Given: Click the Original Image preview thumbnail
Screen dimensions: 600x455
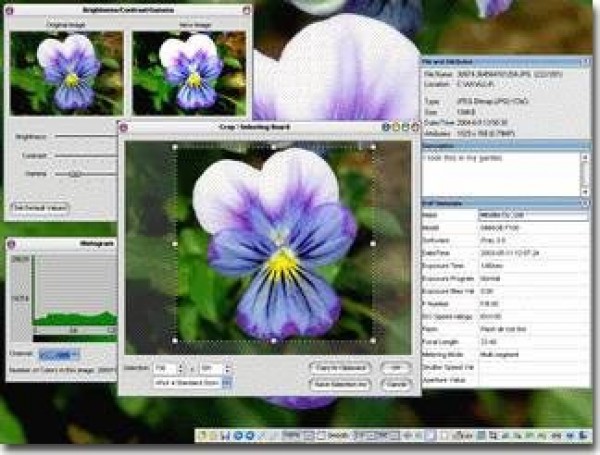Looking at the screenshot, I should coord(67,73).
